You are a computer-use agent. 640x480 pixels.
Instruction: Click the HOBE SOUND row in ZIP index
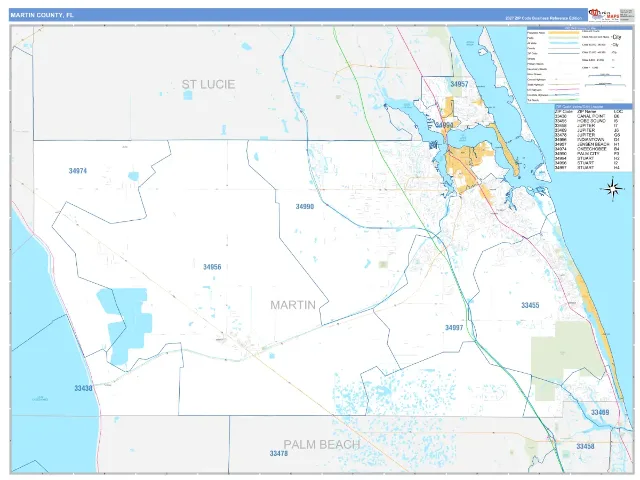pos(587,121)
